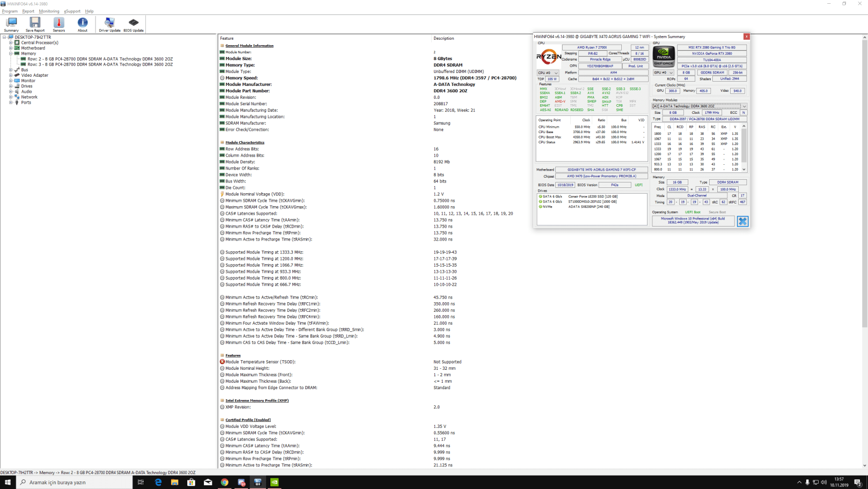Click the Video Adapter card icon

click(17, 75)
